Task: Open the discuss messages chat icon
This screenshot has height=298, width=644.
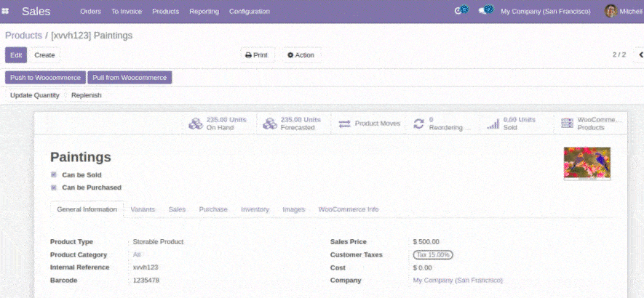Action: coord(485,11)
